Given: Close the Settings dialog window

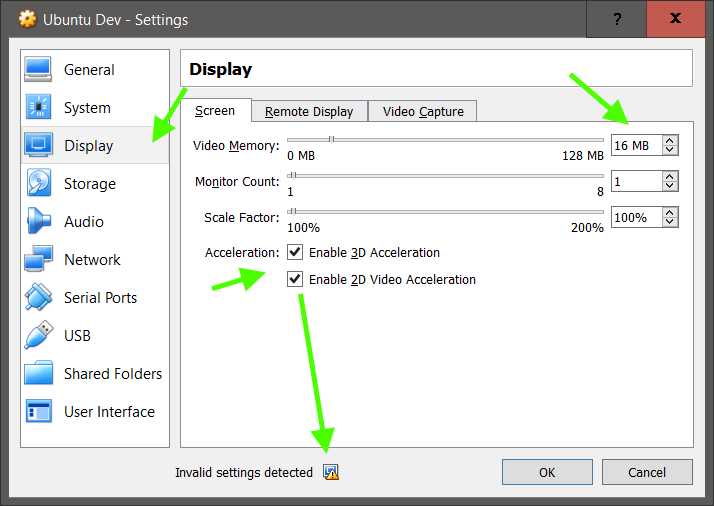Looking at the screenshot, I should tap(675, 19).
